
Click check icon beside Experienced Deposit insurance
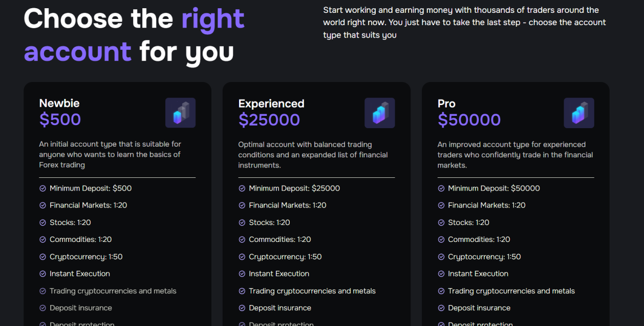[x=242, y=308]
